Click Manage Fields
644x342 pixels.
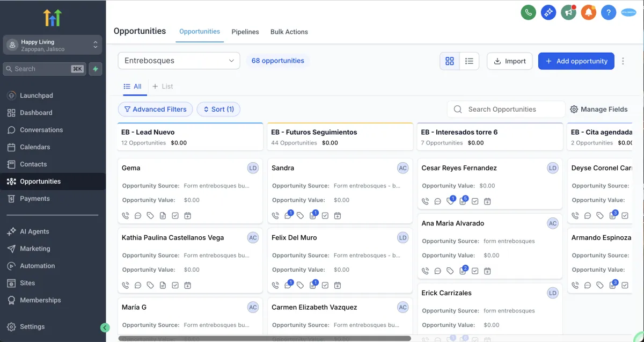598,109
